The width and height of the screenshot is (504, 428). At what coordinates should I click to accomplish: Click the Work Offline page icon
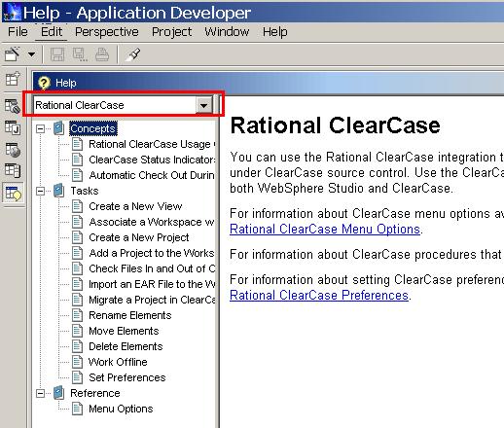[x=77, y=362]
